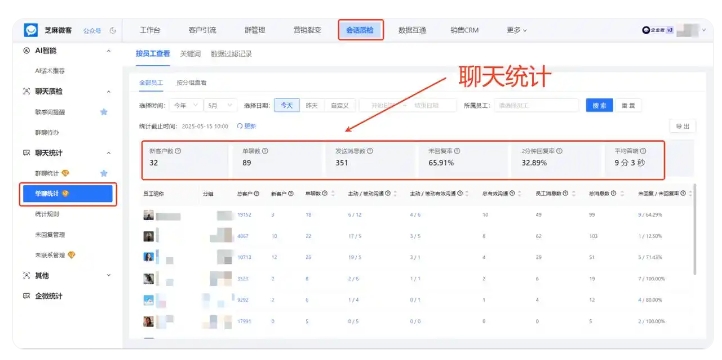Viewport: 722px width, 360px height.
Task: Open the 数据互通 top navigation item
Action: [412, 30]
